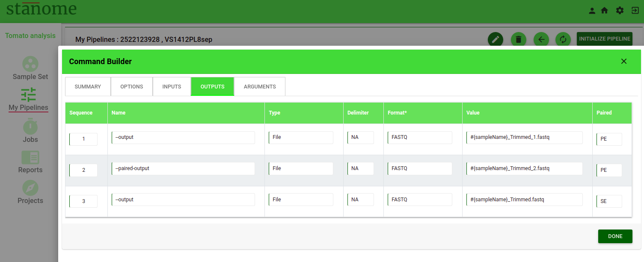644x262 pixels.
Task: Click the Sequence field with value 1
Action: (83, 139)
